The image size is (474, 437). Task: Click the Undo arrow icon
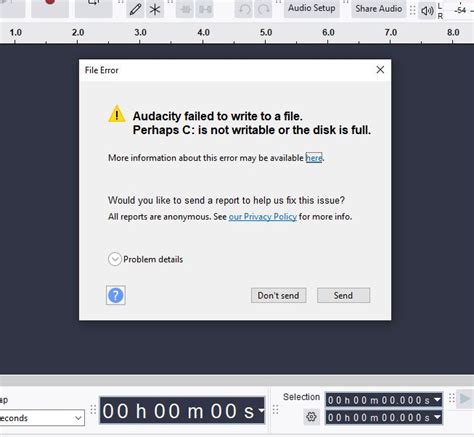(244, 9)
